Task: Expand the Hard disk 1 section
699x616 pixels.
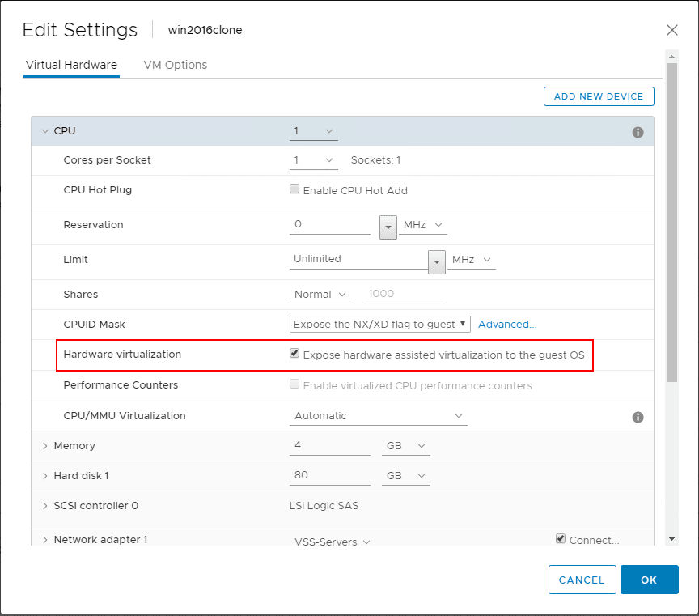Action: pyautogui.click(x=44, y=476)
